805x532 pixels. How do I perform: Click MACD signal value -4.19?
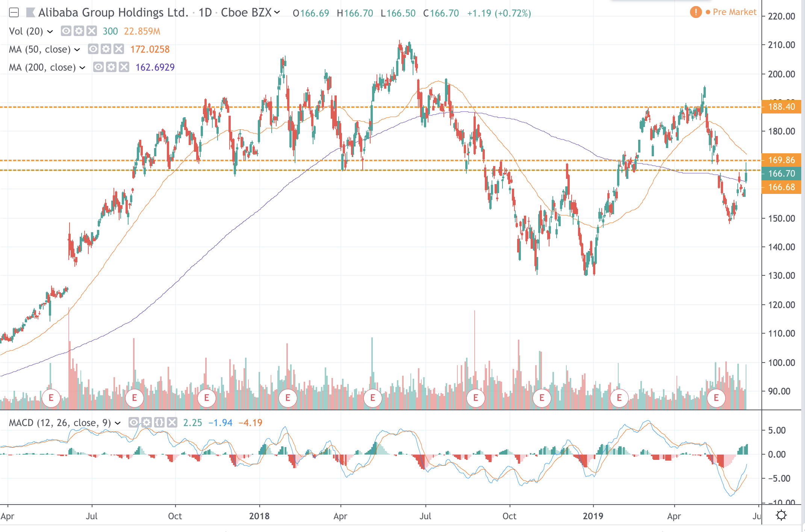(250, 423)
